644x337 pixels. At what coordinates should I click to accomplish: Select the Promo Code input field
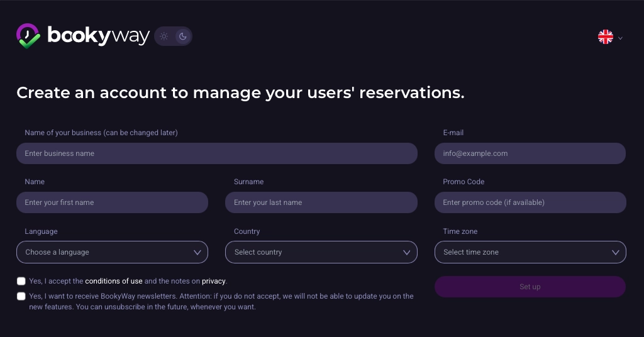click(x=530, y=202)
